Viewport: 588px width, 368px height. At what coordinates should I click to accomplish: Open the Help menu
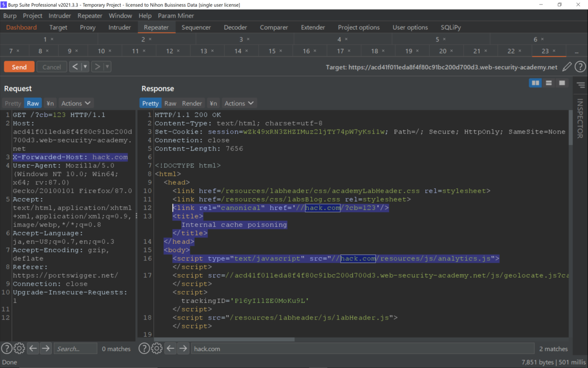coord(145,16)
